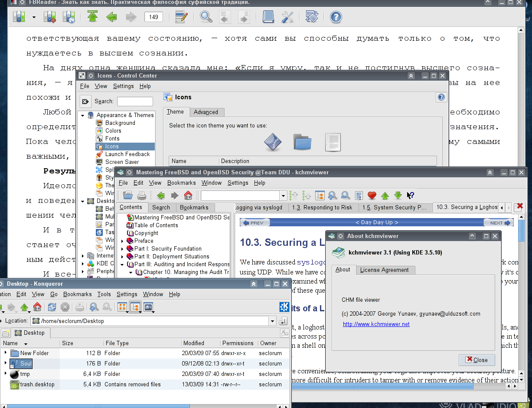This screenshot has height=408, width=532.
Task: Add bookmark heart icon in kchmviewer
Action: point(372,195)
